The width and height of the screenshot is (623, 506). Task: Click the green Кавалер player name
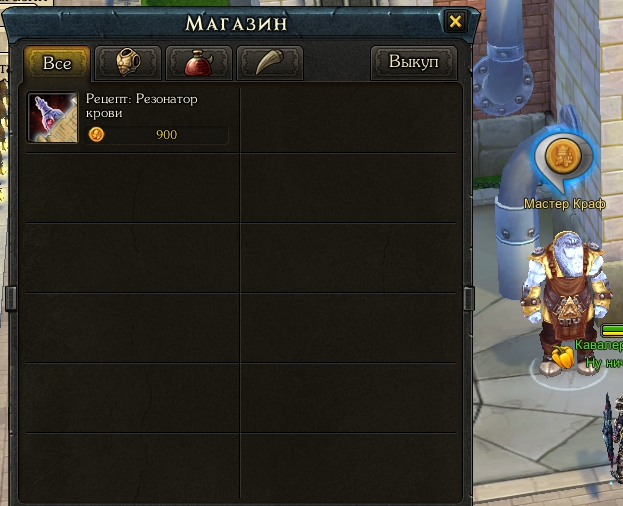599,345
